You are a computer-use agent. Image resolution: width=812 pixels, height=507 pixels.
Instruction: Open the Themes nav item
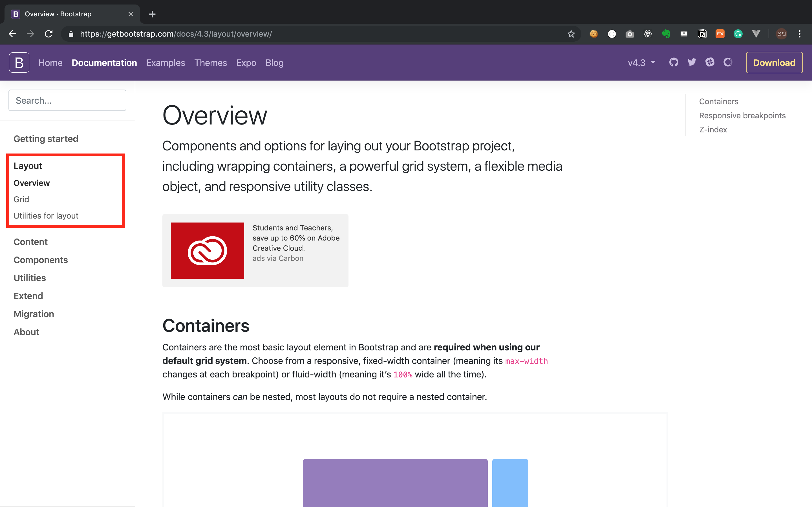(210, 63)
